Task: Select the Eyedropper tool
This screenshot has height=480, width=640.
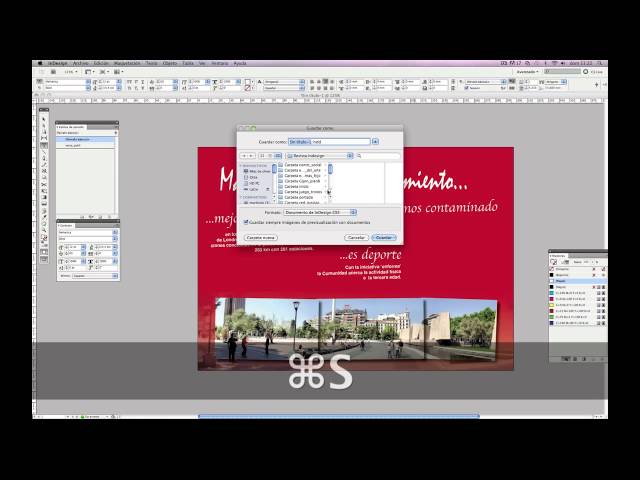Action: [44, 217]
